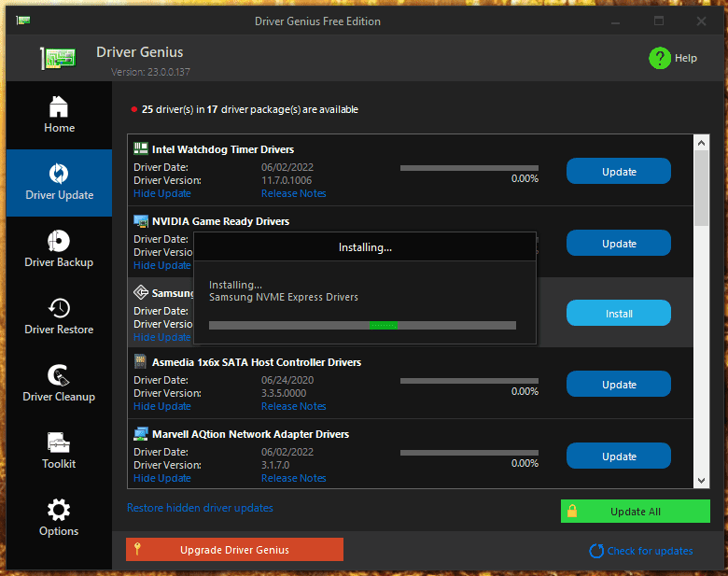Click driver version 3.3.5.0000 value
This screenshot has width=728, height=576.
[x=284, y=393]
